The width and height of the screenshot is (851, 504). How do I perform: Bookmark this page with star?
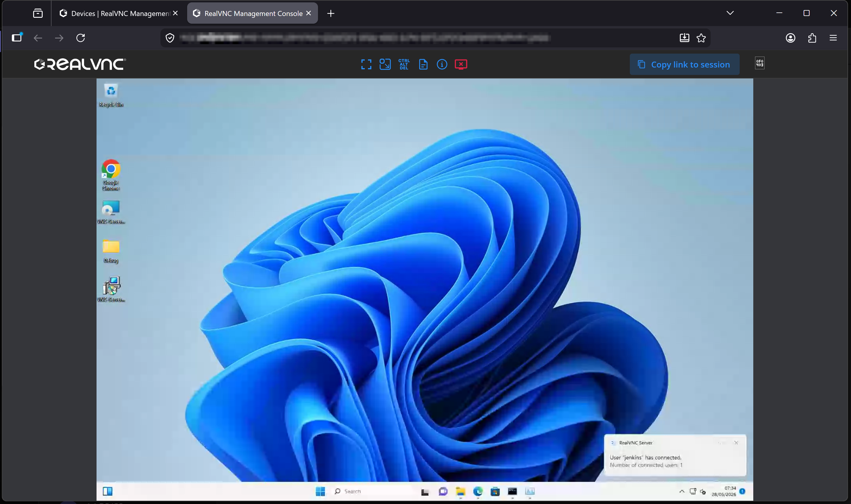click(x=701, y=38)
